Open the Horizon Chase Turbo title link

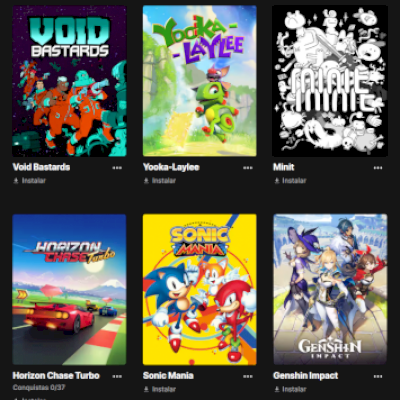(x=56, y=376)
